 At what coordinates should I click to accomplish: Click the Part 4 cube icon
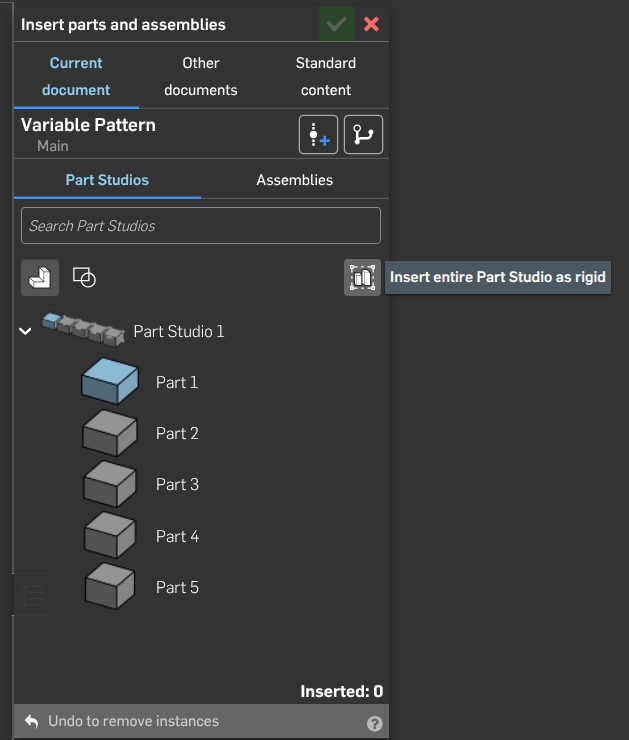pyautogui.click(x=109, y=535)
